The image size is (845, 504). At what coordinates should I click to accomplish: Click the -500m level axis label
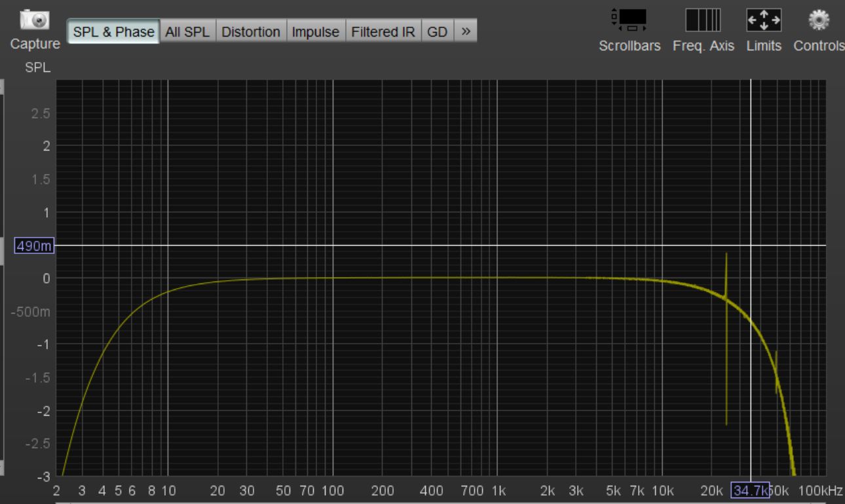[x=31, y=312]
